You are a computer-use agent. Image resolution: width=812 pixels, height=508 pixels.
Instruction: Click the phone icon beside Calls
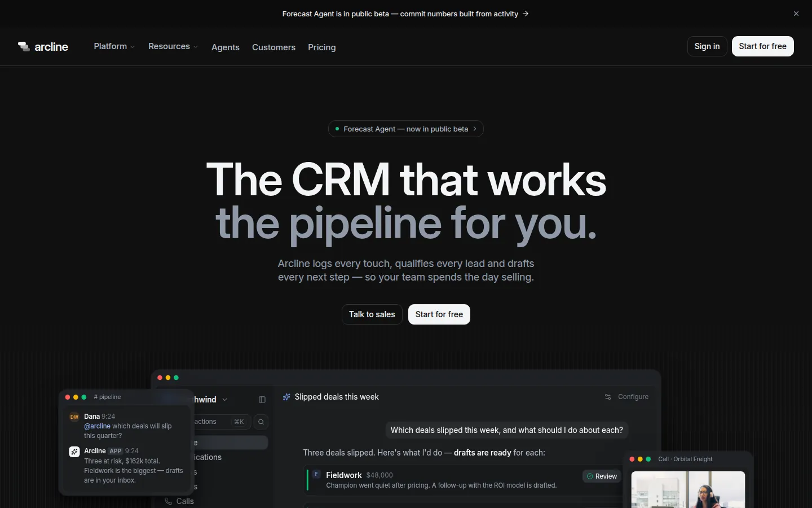coord(168,501)
